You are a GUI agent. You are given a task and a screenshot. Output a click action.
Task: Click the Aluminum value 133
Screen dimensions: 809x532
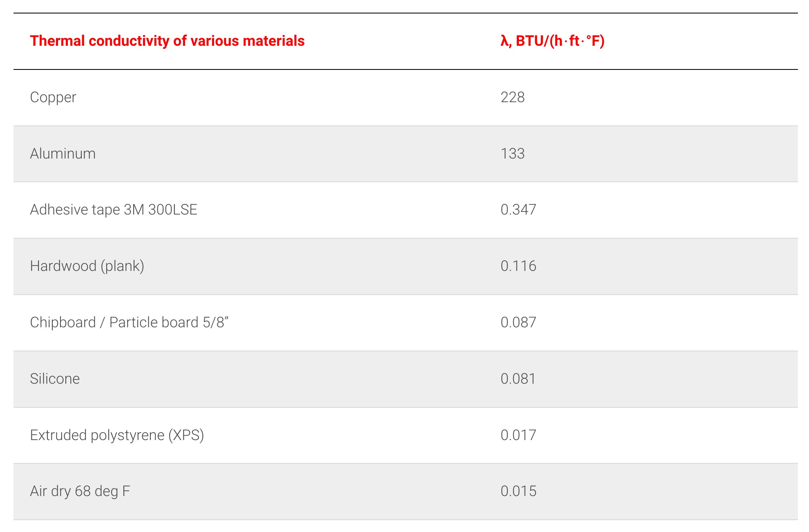(x=512, y=154)
